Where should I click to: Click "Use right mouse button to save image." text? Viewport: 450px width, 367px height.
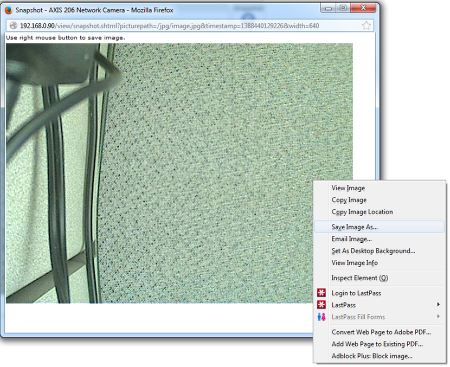click(66, 38)
